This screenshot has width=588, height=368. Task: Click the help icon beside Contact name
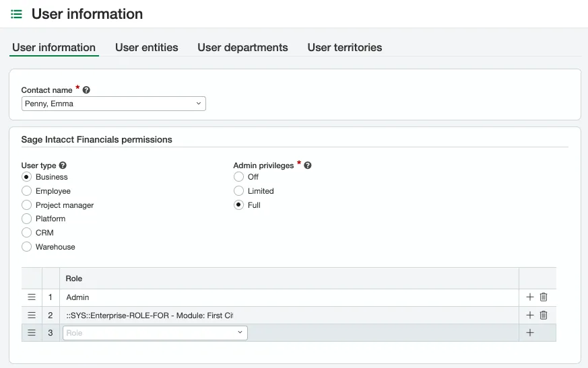click(86, 90)
